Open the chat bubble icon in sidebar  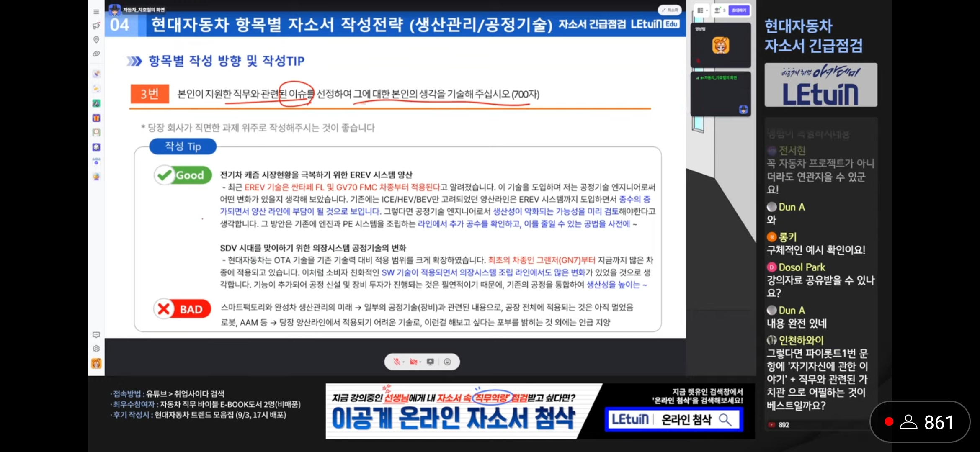click(x=96, y=335)
